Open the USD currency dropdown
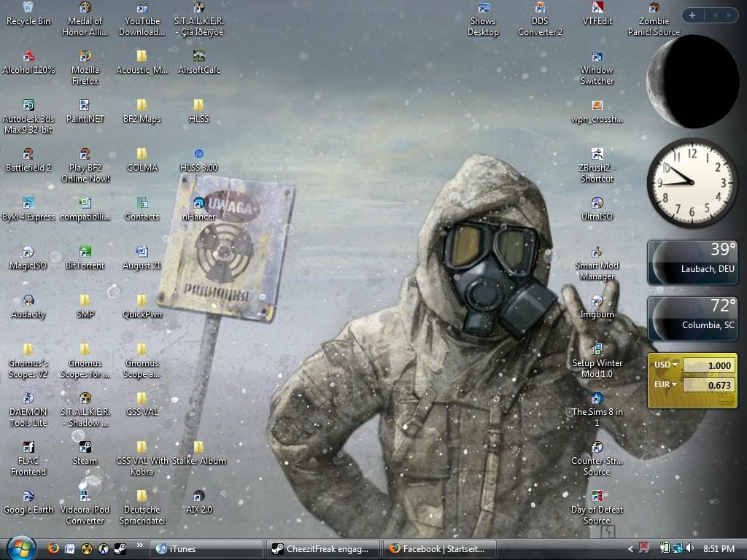 pyautogui.click(x=667, y=365)
